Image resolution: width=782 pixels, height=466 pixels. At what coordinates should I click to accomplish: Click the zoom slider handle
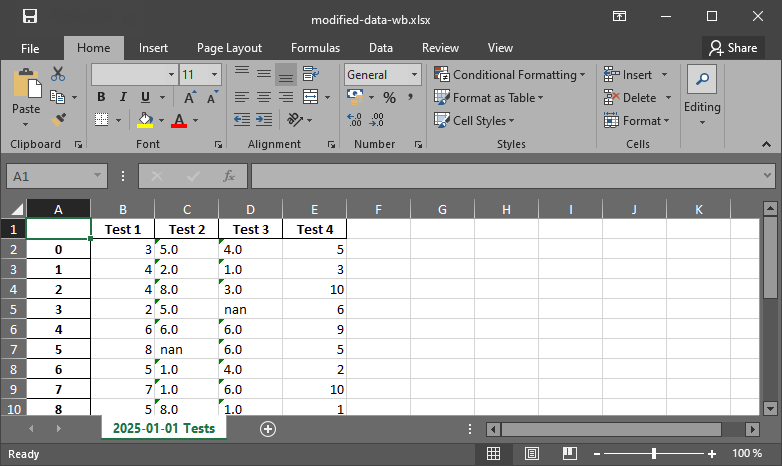pyautogui.click(x=654, y=453)
